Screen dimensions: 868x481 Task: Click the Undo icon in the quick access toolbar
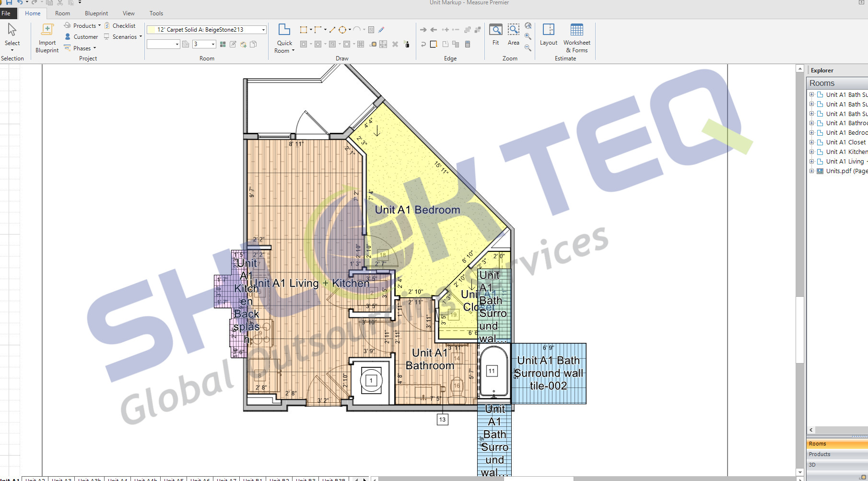click(20, 2)
